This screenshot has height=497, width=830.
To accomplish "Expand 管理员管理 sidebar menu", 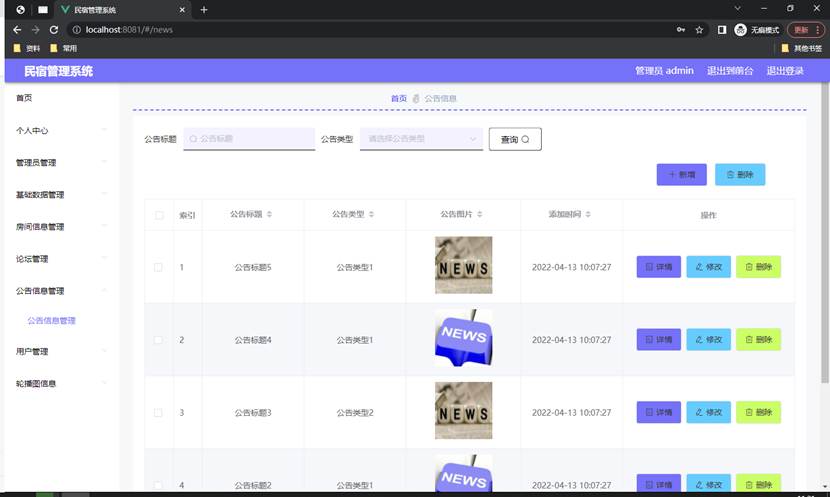I will tap(61, 162).
